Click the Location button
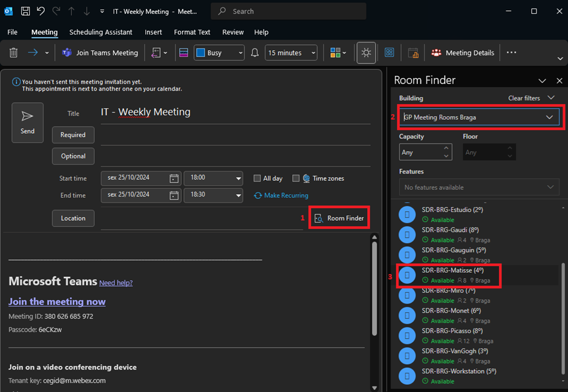 73,218
